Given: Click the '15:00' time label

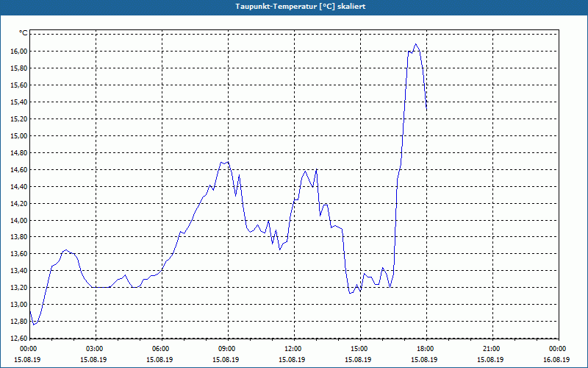Looking at the screenshot, I should click(x=361, y=349).
